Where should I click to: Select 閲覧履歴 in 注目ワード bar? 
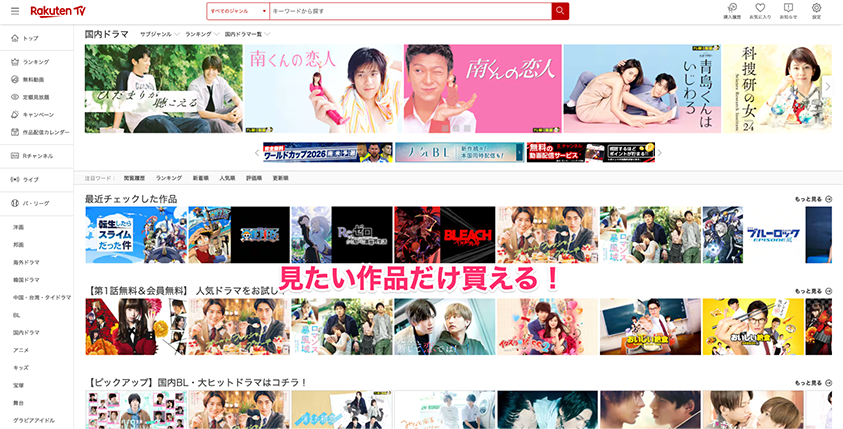(134, 178)
